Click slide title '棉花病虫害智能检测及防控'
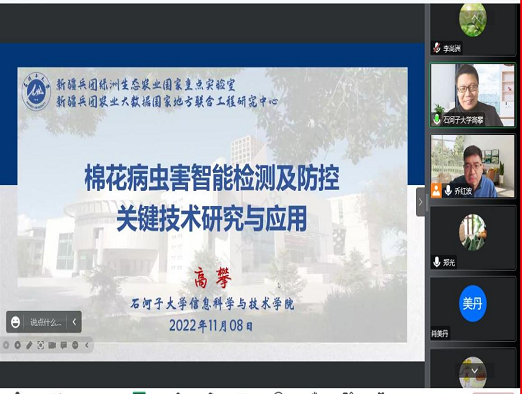Image resolution: width=522 pixels, height=394 pixels. click(x=212, y=178)
